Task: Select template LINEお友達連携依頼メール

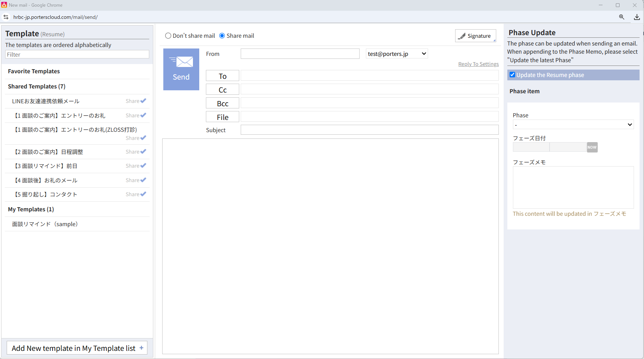Action: tap(46, 101)
